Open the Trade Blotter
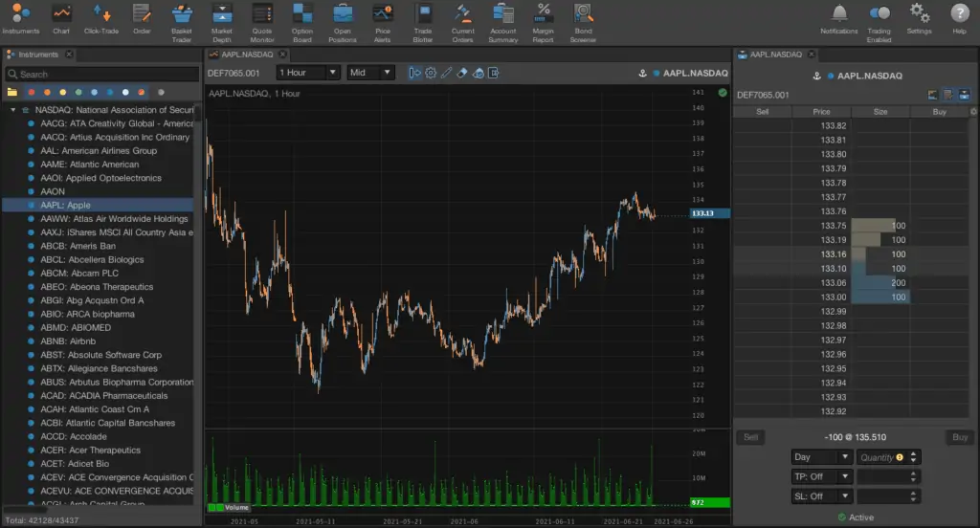The width and height of the screenshot is (980, 528). point(423,23)
